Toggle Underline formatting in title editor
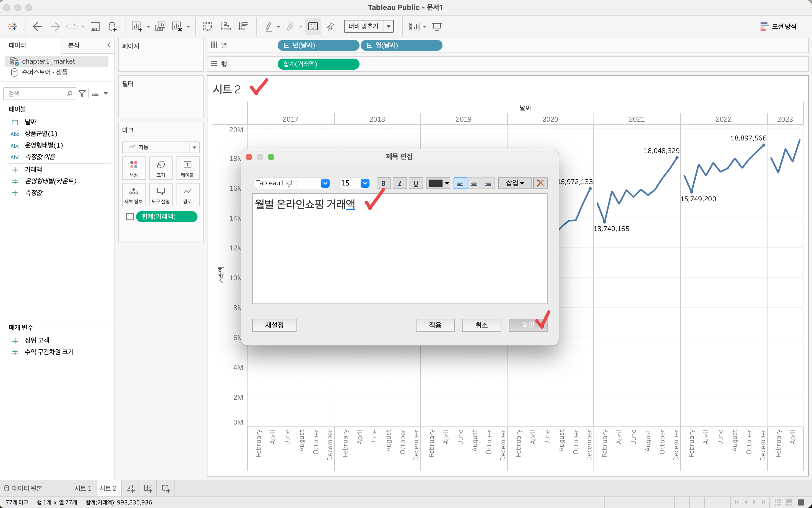The image size is (812, 508). click(416, 183)
